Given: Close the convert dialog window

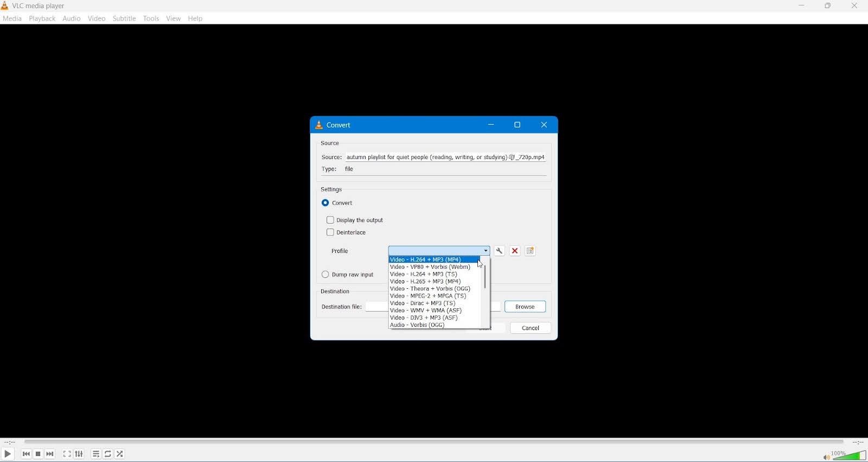Looking at the screenshot, I should [544, 125].
